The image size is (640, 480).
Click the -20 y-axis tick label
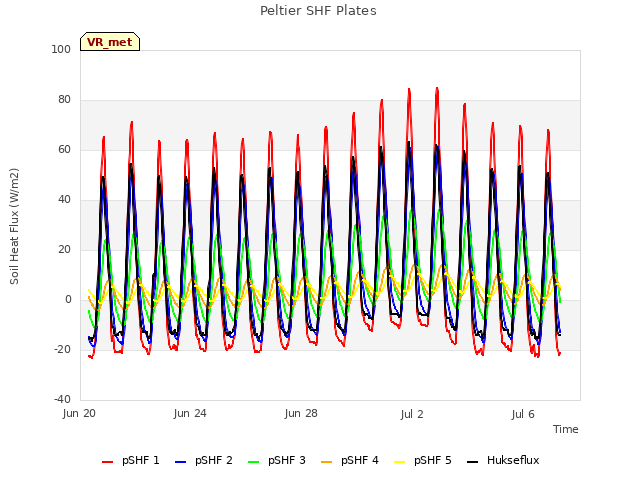(x=62, y=349)
